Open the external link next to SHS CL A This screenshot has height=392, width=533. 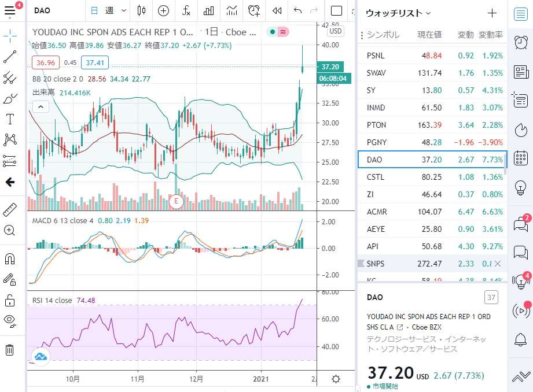(x=400, y=327)
